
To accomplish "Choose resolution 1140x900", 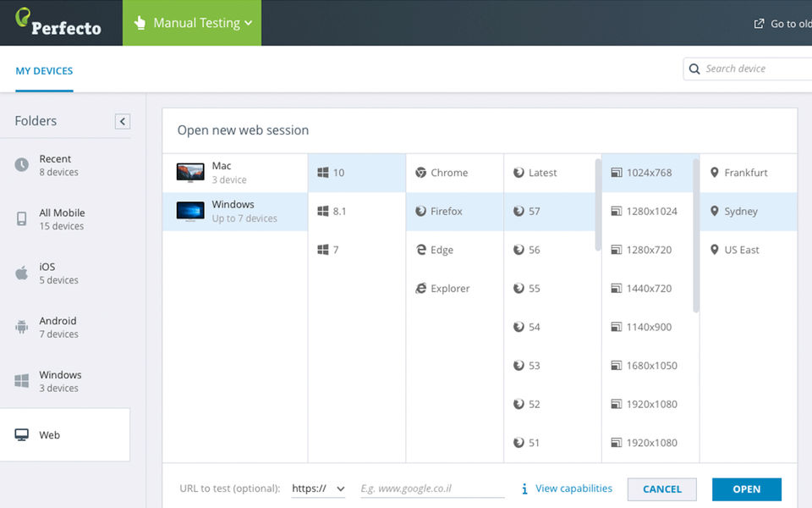I will pos(647,327).
